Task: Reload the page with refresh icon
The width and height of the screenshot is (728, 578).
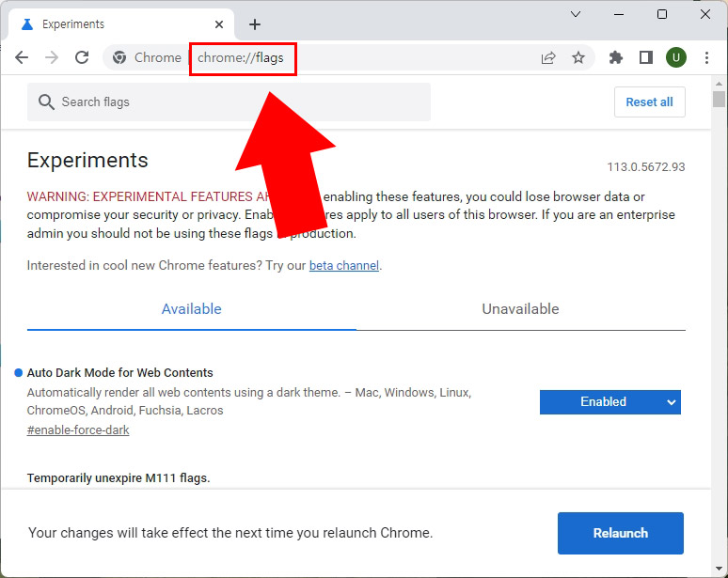Action: (x=82, y=57)
